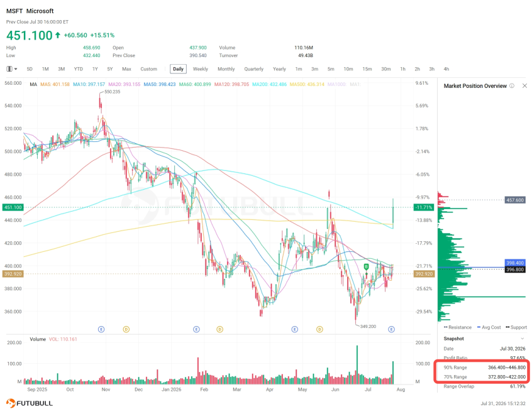The image size is (532, 414).
Task: Switch to the Monthly interval
Action: click(x=226, y=69)
